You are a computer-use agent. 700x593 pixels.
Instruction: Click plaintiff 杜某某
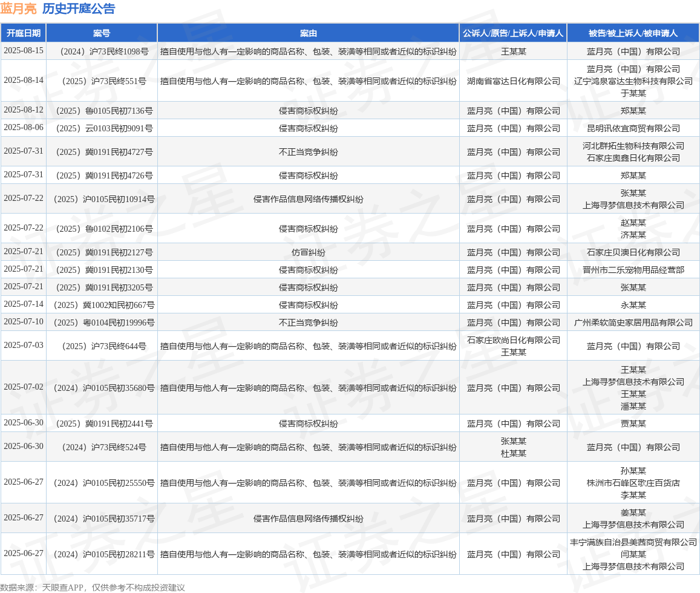point(514,453)
